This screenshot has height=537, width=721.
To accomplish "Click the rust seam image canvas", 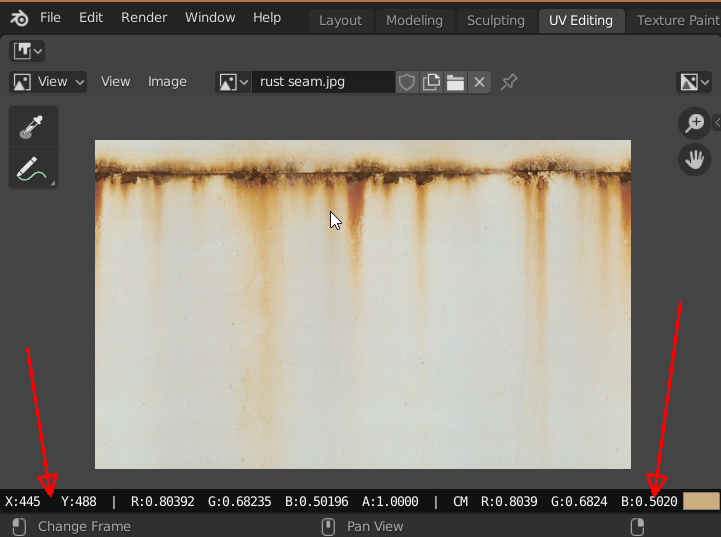I will pos(363,304).
